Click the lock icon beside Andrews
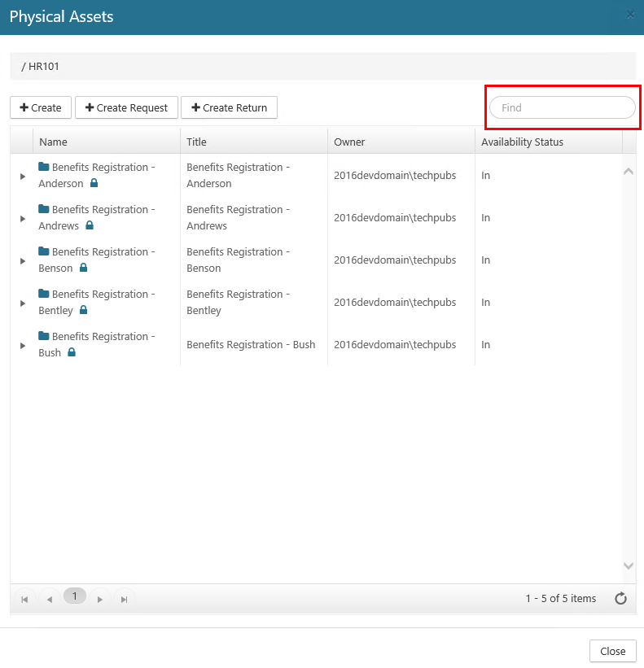Image resolution: width=644 pixels, height=668 pixels. click(x=90, y=225)
